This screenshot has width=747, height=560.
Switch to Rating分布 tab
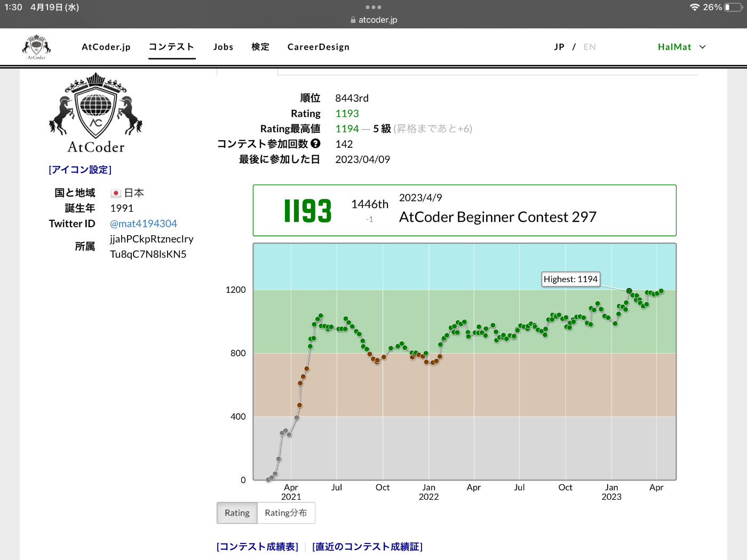pyautogui.click(x=286, y=513)
